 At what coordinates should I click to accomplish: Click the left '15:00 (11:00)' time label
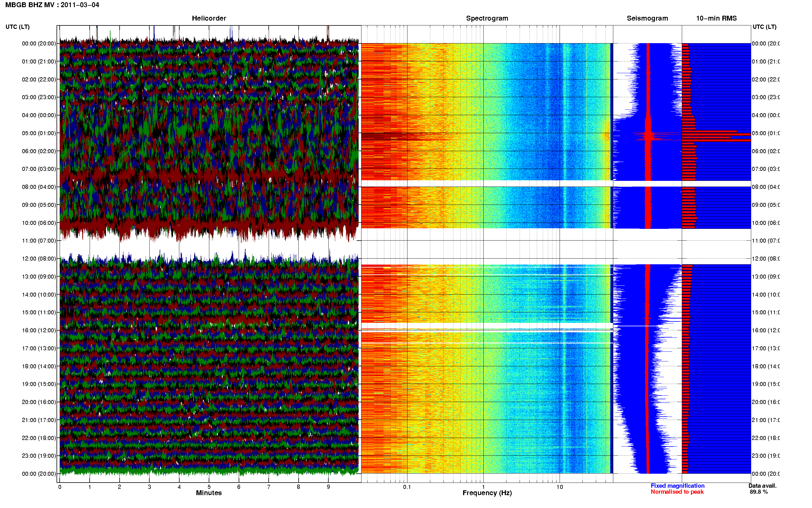click(x=39, y=313)
